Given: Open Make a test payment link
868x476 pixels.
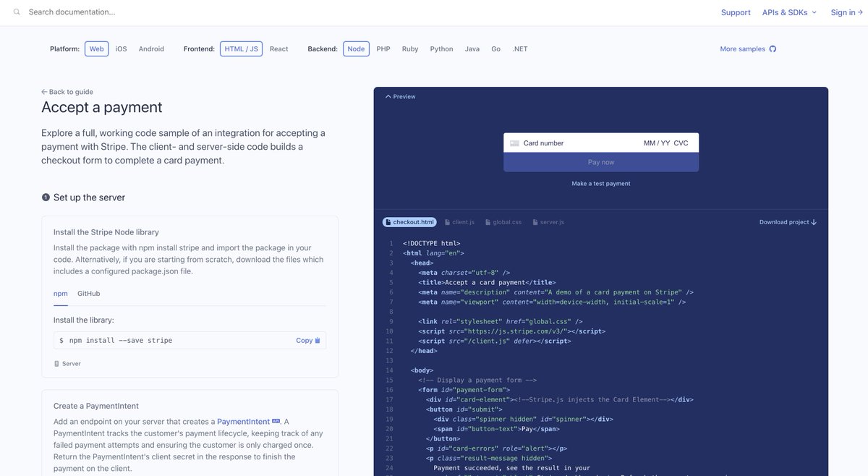Looking at the screenshot, I should pos(601,184).
